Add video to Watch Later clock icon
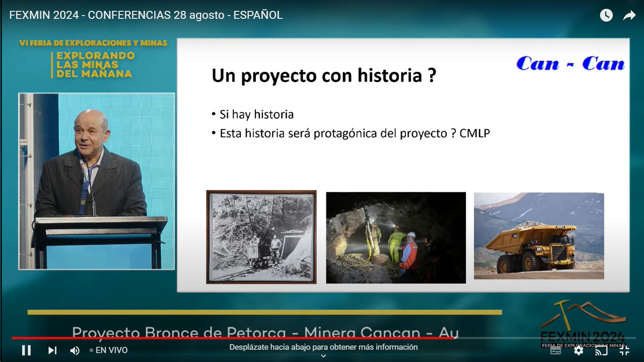 coord(606,16)
